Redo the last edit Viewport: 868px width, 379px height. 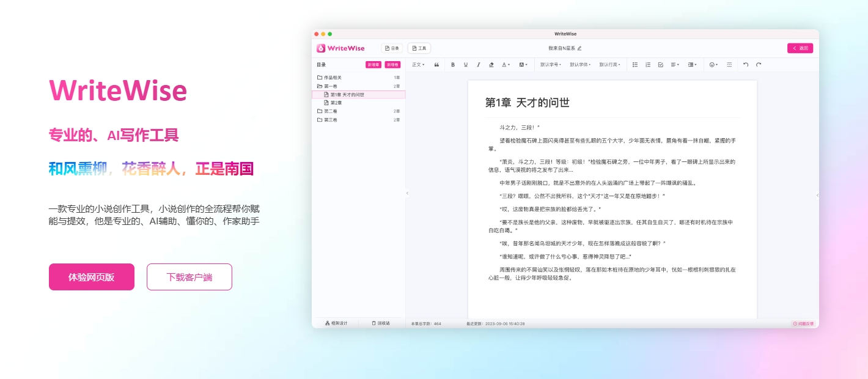point(759,64)
